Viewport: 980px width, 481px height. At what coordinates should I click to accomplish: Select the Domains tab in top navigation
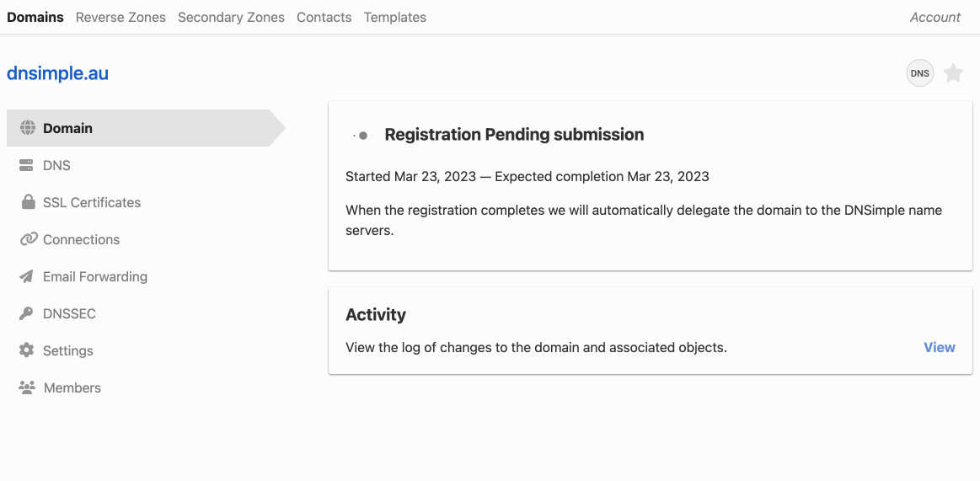35,17
